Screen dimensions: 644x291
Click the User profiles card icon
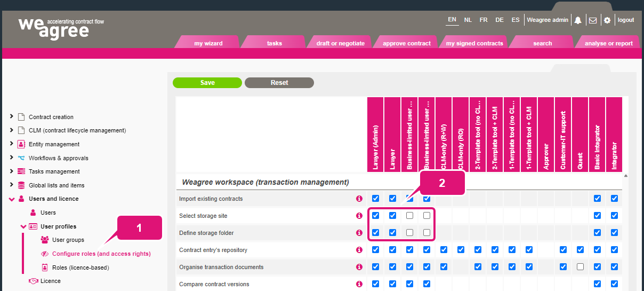[x=33, y=226]
